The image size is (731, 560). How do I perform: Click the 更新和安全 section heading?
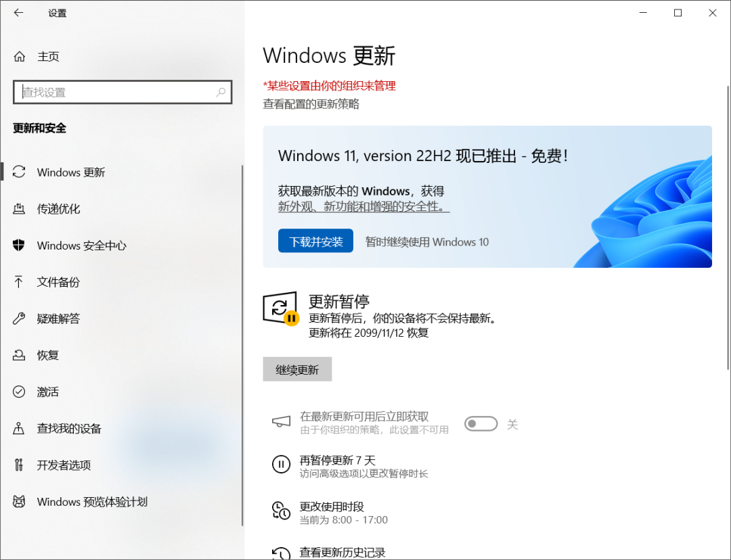(x=40, y=128)
